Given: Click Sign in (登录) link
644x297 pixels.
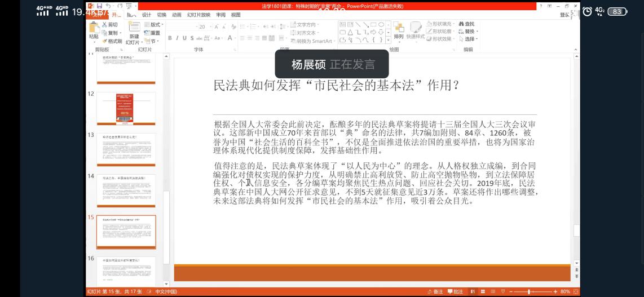Looking at the screenshot, I should pyautogui.click(x=565, y=15).
